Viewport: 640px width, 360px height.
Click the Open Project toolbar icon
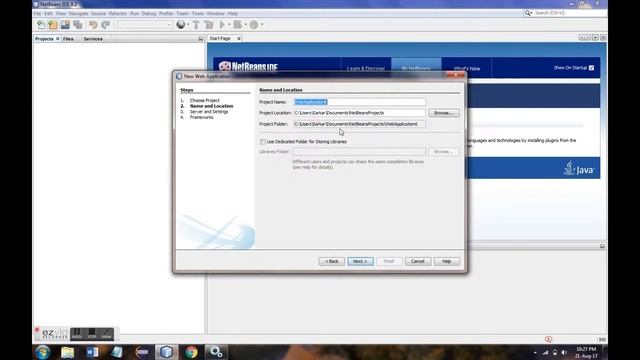(65, 25)
